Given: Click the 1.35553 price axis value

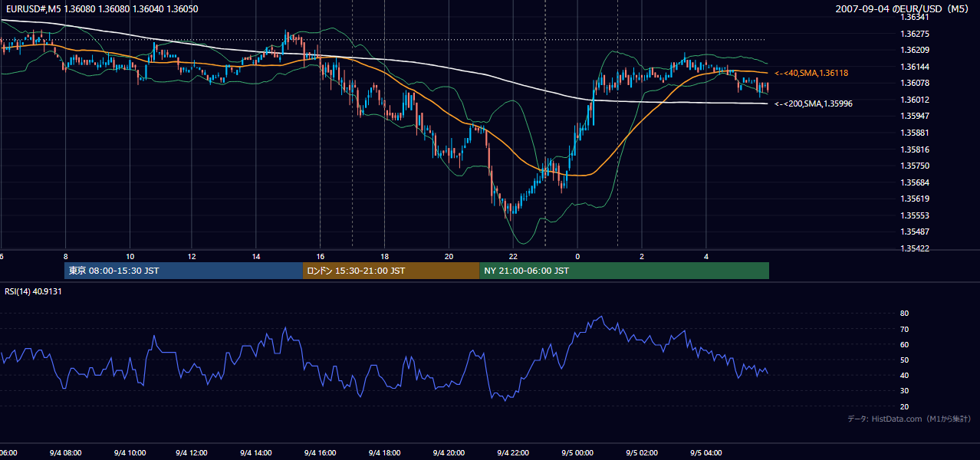Looking at the screenshot, I should coord(915,215).
